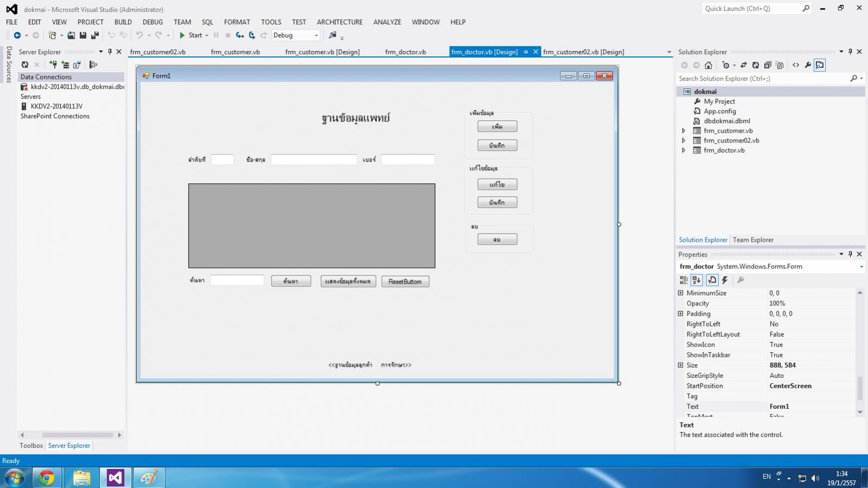
Task: Click the Search Solution Explorer field
Action: pyautogui.click(x=762, y=79)
